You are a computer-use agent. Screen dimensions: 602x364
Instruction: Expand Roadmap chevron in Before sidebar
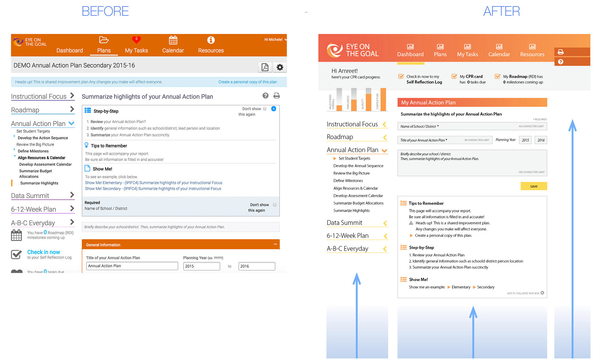click(72, 109)
